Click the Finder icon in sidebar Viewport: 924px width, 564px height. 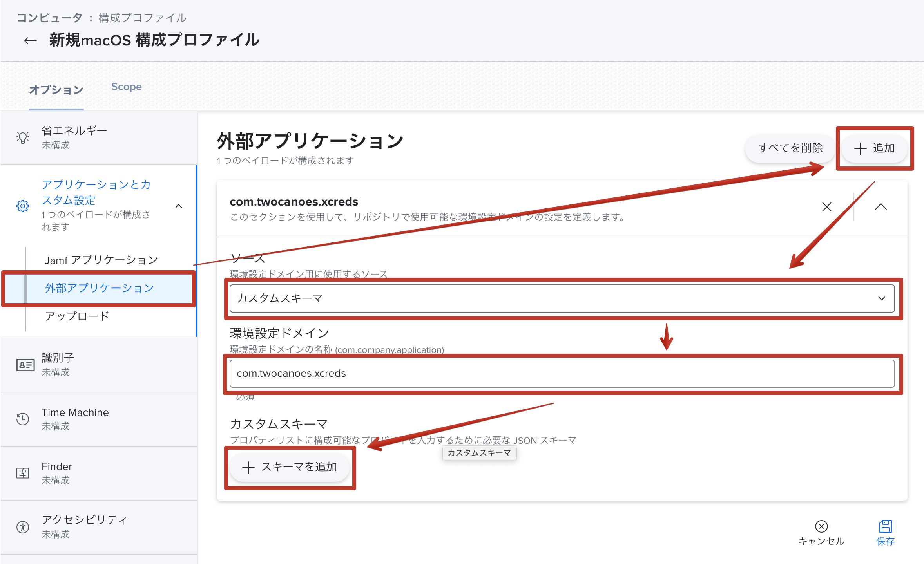[x=23, y=473]
